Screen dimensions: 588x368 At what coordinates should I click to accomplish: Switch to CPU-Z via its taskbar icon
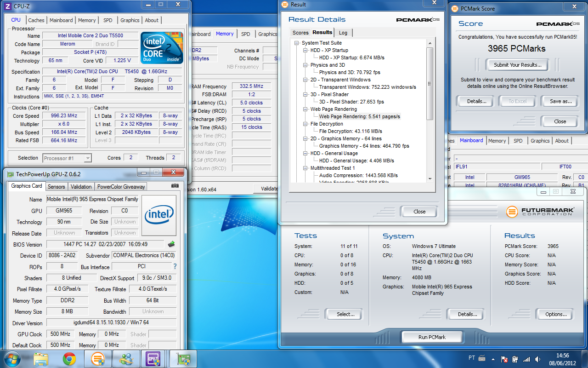(153, 359)
